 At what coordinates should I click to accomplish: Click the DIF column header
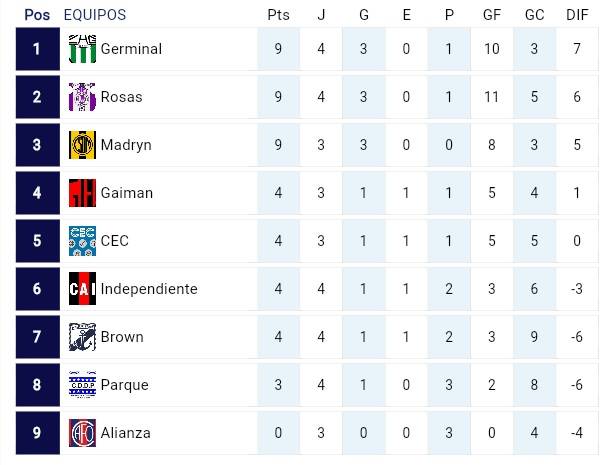point(577,15)
